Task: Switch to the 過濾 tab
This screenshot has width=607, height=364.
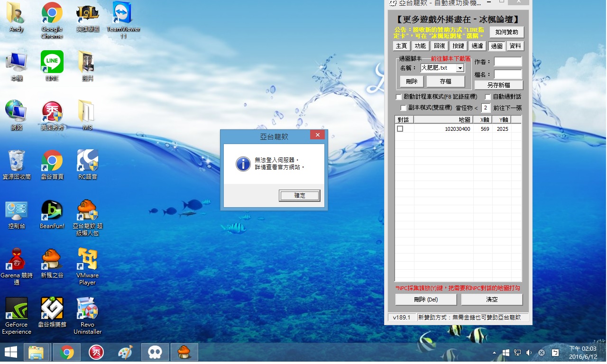Action: (477, 46)
